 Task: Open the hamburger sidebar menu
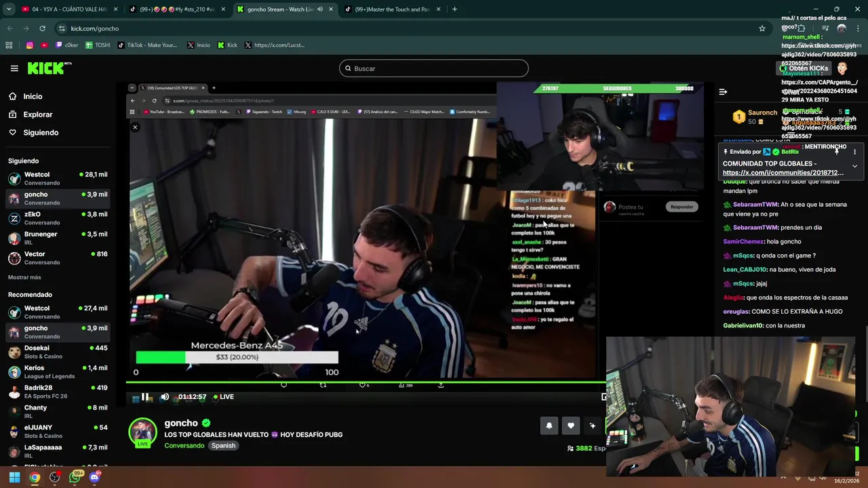point(14,68)
